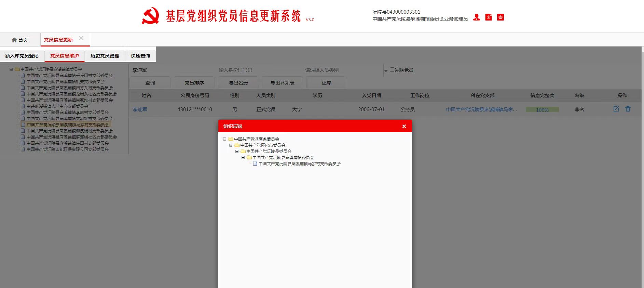Toggle the 失联党员 checkbox
This screenshot has height=288, width=644.
(392, 70)
